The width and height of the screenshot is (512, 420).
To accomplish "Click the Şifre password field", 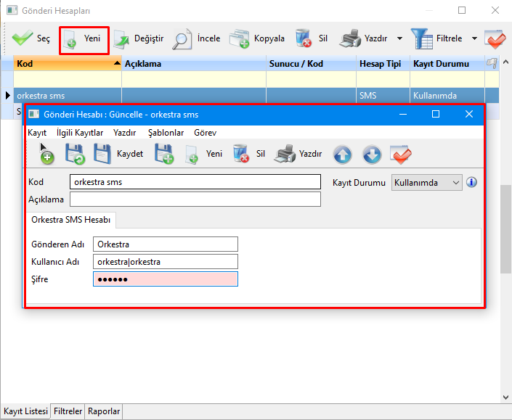I will pyautogui.click(x=165, y=279).
